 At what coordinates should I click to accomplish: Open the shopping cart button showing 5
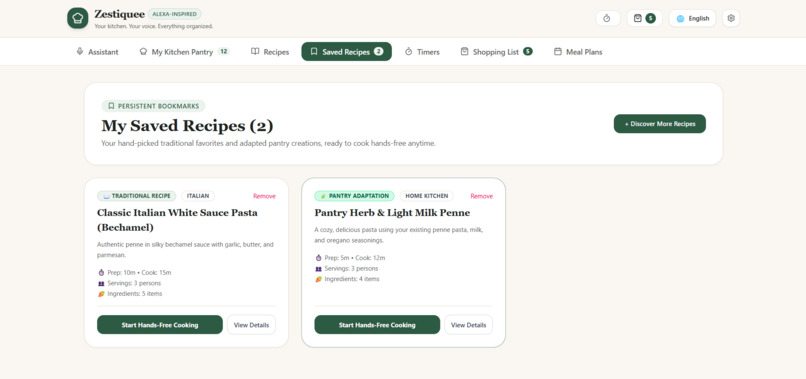(x=645, y=19)
